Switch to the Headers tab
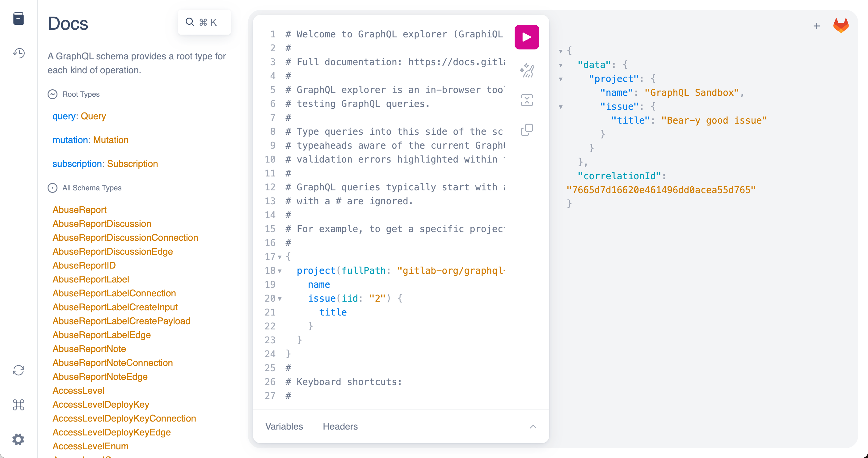868x458 pixels. [340, 426]
